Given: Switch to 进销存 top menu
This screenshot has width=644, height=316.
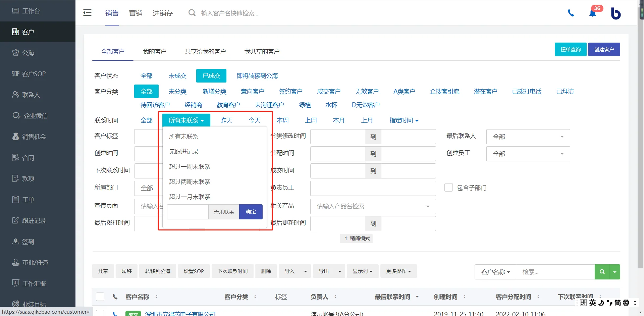Looking at the screenshot, I should tap(163, 13).
